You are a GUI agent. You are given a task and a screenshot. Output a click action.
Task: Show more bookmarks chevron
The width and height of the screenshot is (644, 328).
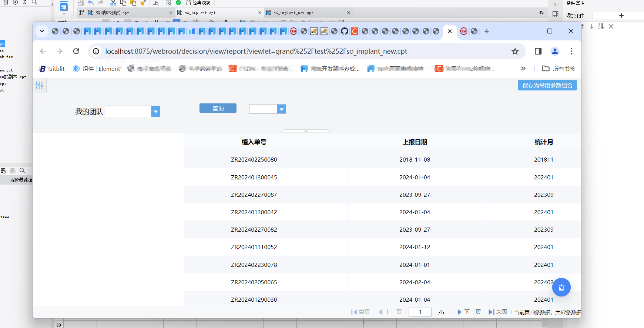coord(523,69)
